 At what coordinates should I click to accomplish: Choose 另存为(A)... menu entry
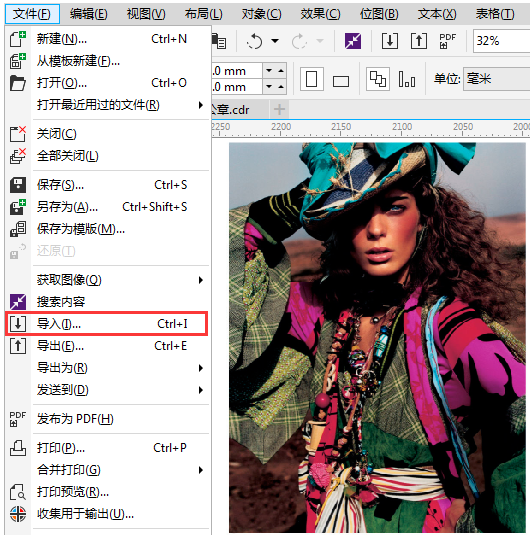[108, 207]
